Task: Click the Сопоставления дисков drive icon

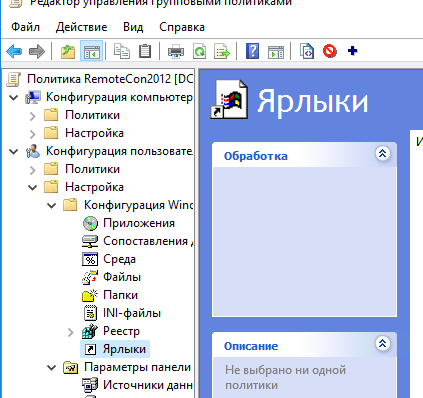Action: tap(90, 241)
